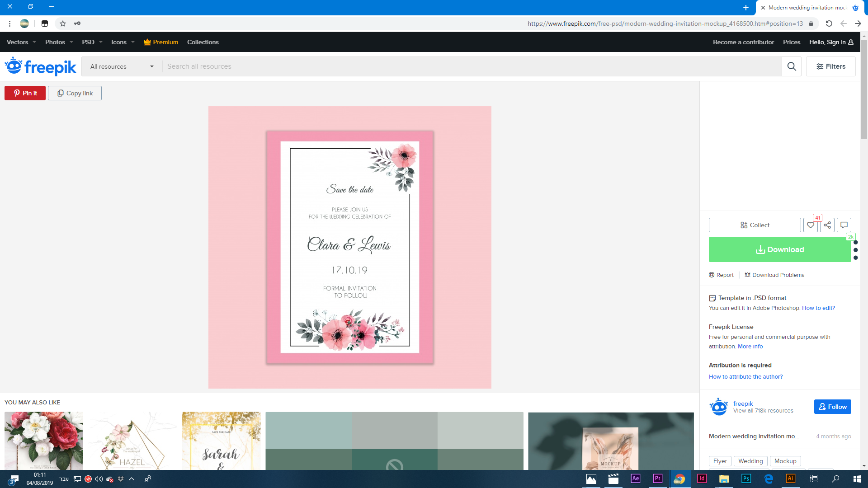Open the Premium menu item
Screen dimensions: 868x488
point(161,42)
